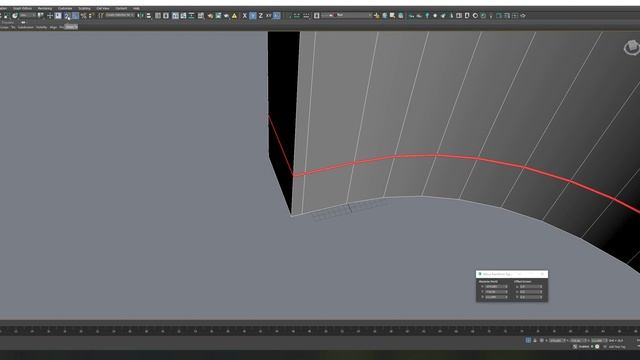This screenshot has height=360, width=640.
Task: Activate the XY plane constraint button
Action: coord(269,16)
